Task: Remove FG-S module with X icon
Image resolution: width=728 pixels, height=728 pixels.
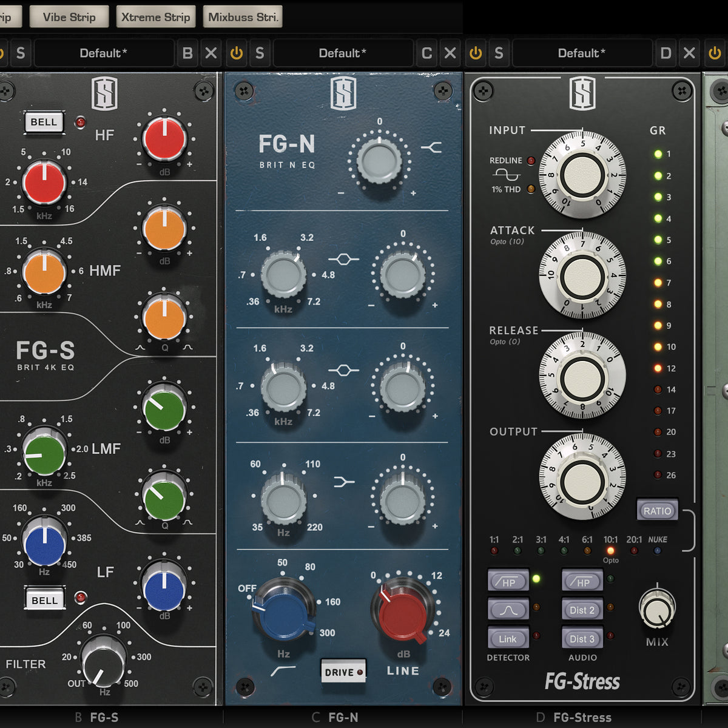Action: (x=211, y=53)
